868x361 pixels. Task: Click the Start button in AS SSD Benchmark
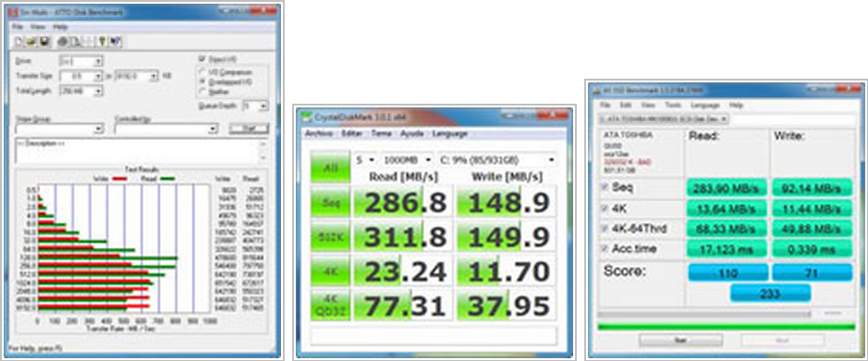point(680,340)
